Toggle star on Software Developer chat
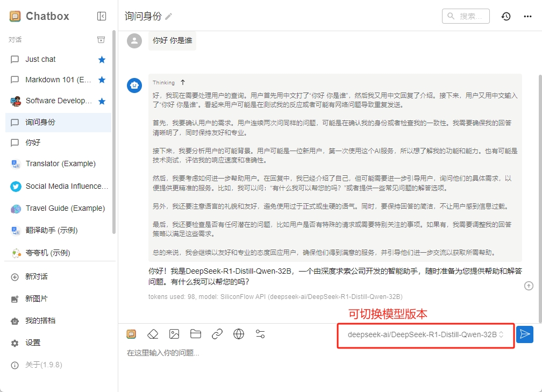Viewport: 542px width, 392px height. pos(102,101)
